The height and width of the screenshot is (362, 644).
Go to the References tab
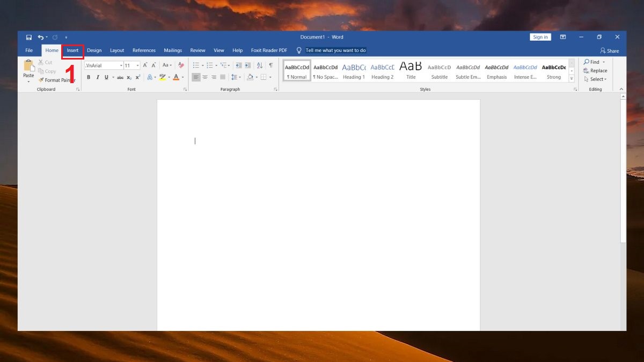(144, 50)
